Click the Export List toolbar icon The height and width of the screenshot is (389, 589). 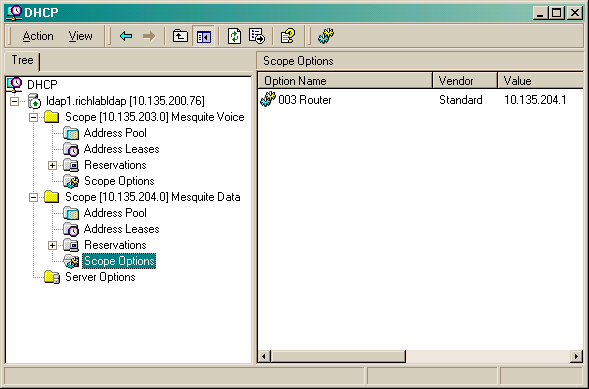click(257, 36)
